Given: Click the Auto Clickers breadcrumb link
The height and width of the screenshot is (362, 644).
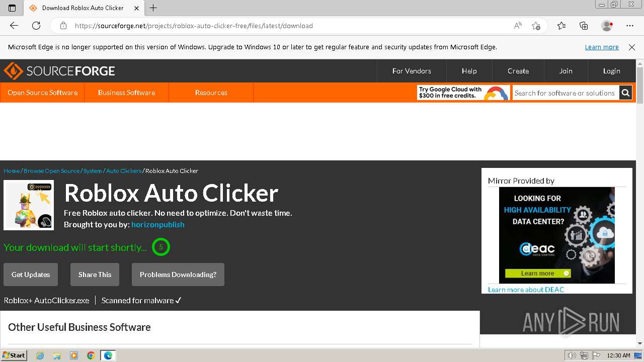Looking at the screenshot, I should (124, 171).
